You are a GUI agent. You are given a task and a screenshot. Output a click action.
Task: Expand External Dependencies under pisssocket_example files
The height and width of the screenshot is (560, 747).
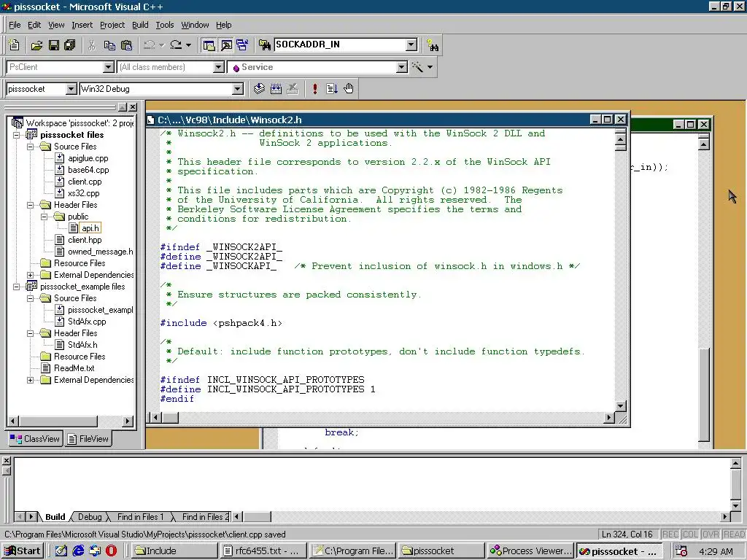31,380
